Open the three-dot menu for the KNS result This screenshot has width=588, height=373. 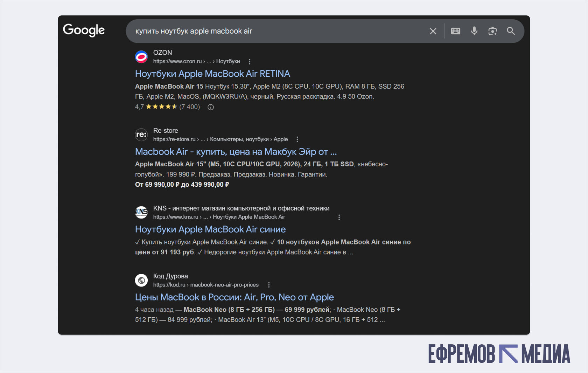339,217
